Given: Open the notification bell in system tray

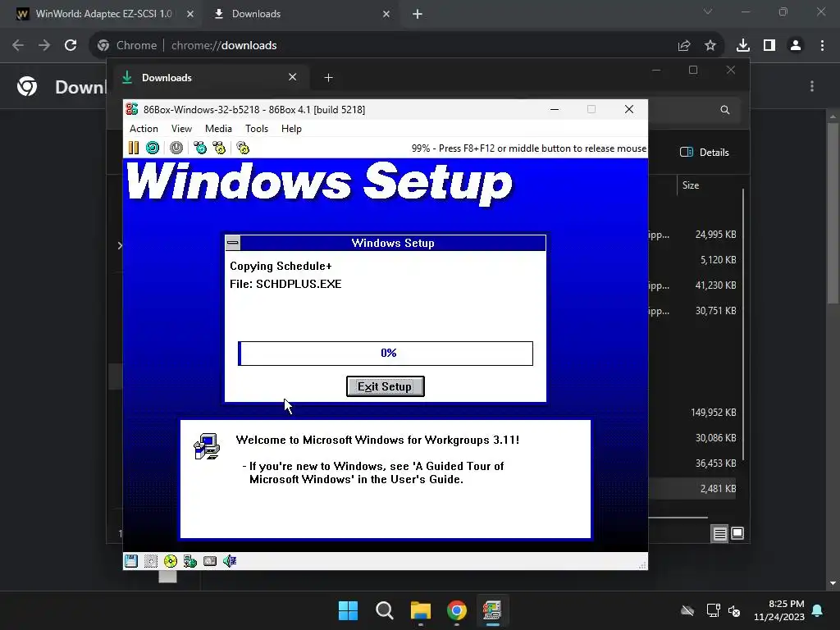Looking at the screenshot, I should click(818, 610).
